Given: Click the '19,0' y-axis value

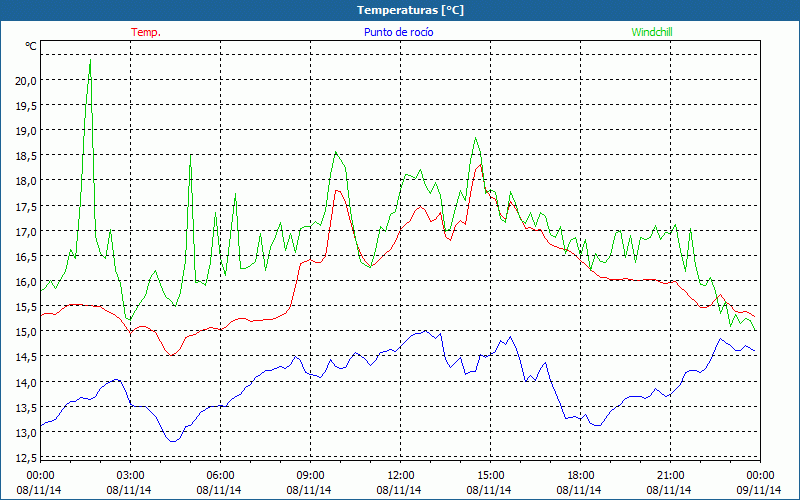Looking at the screenshot, I should coord(26,130).
